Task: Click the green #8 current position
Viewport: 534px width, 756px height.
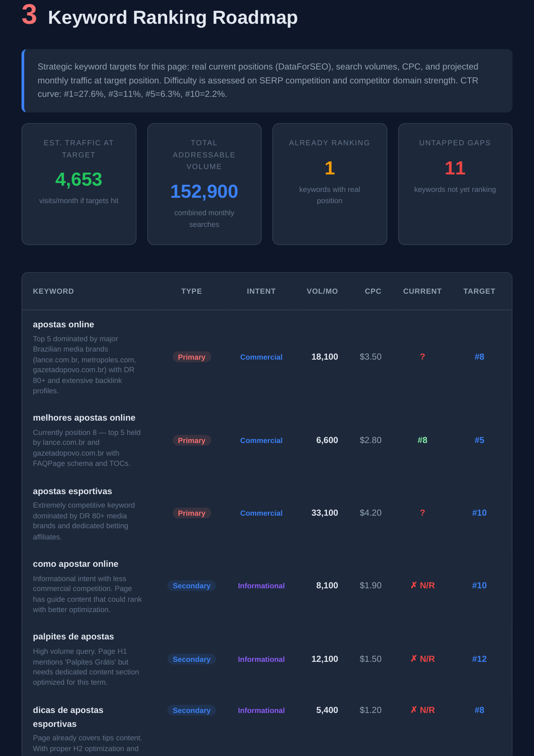Action: pos(422,440)
